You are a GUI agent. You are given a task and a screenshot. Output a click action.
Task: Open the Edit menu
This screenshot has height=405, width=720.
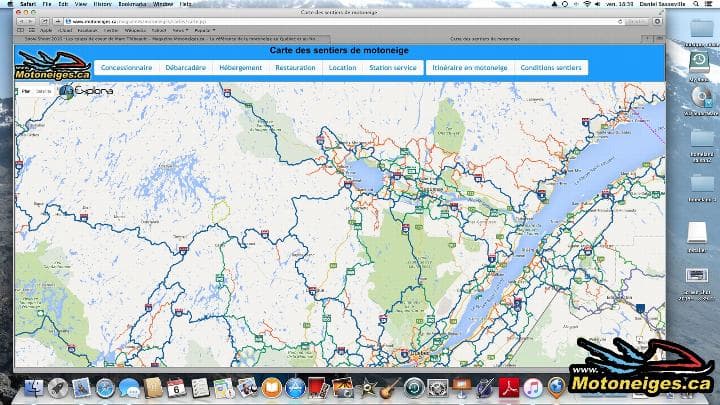63,4
